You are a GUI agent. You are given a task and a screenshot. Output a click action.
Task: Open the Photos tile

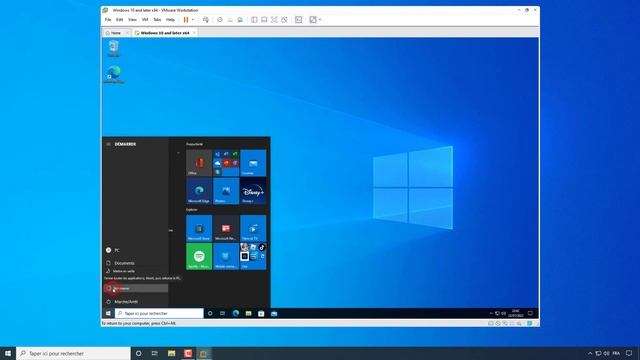(226, 191)
